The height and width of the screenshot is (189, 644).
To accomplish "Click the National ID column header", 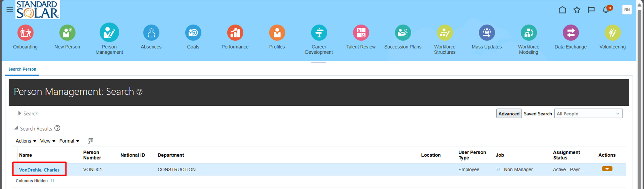I will (x=133, y=155).
